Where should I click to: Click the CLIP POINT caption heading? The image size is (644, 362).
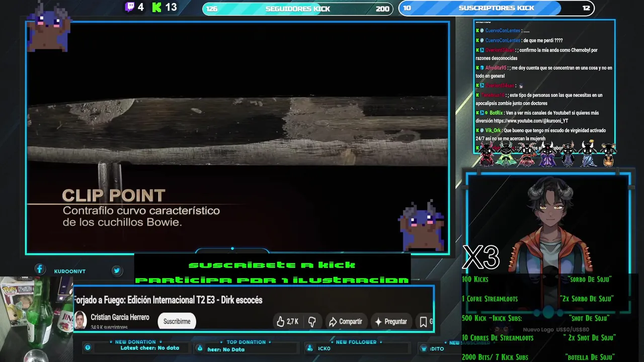click(113, 196)
